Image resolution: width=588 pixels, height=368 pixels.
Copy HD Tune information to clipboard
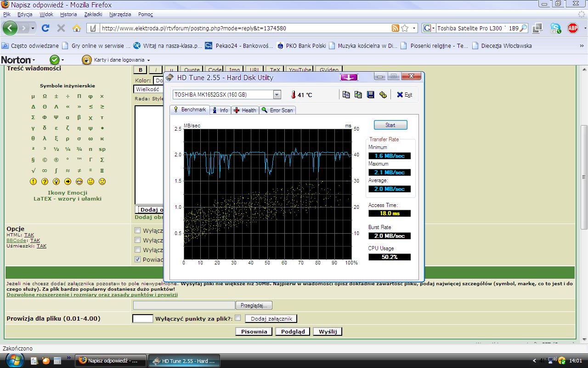pos(346,95)
